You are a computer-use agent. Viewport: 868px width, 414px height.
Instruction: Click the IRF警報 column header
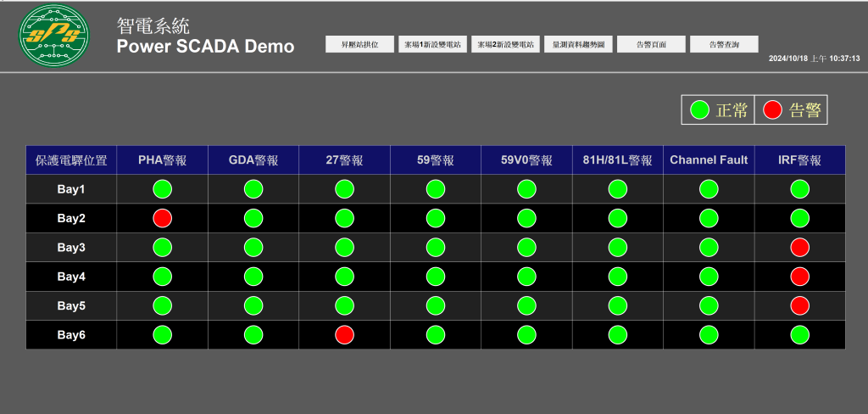tap(800, 160)
